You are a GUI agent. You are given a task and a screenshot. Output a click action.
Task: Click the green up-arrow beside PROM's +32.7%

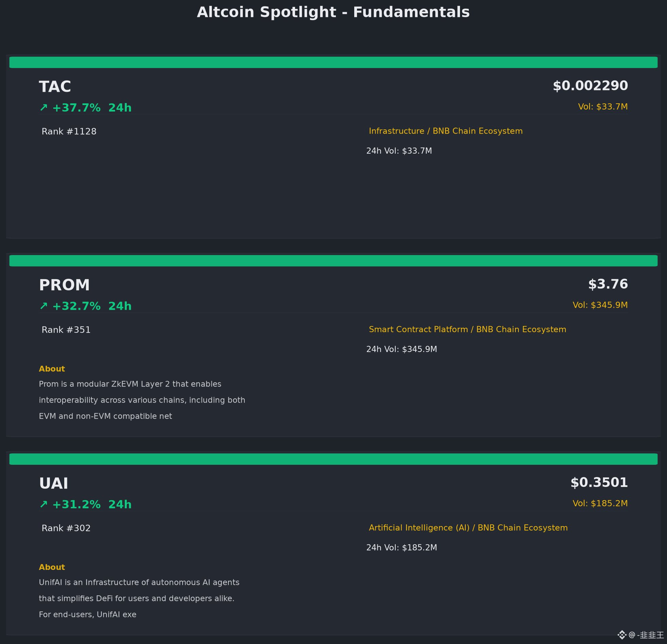coord(44,306)
